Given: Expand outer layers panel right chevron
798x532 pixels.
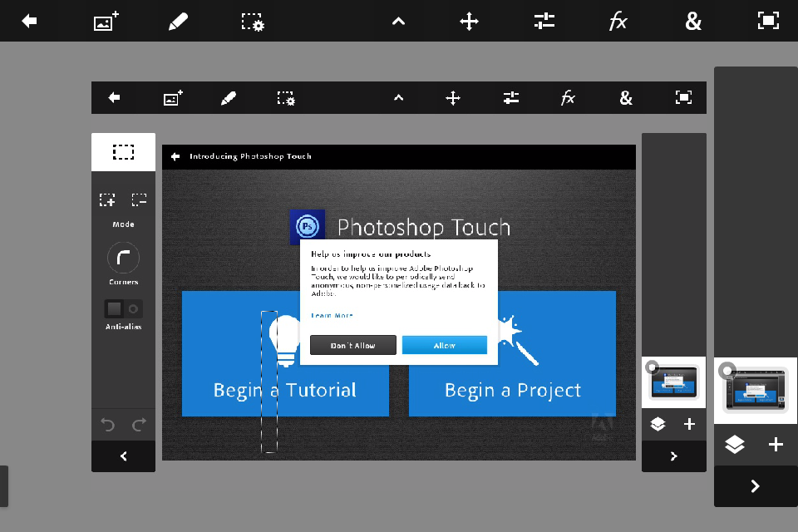Looking at the screenshot, I should point(756,486).
